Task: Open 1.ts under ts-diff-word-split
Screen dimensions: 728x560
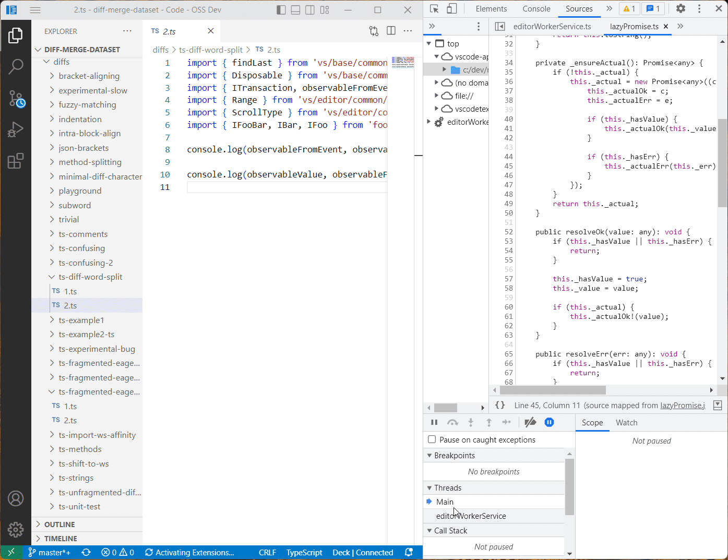Action: point(87,291)
